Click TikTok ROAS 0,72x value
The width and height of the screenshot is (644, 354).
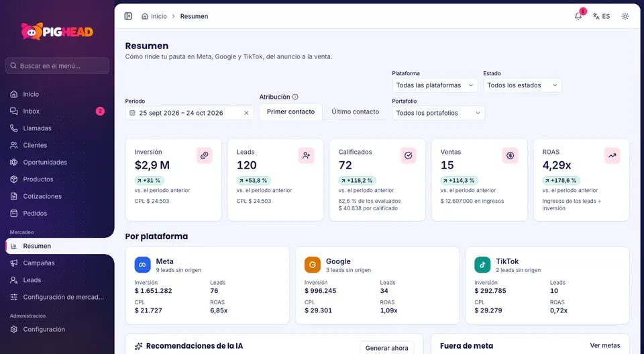pos(559,310)
